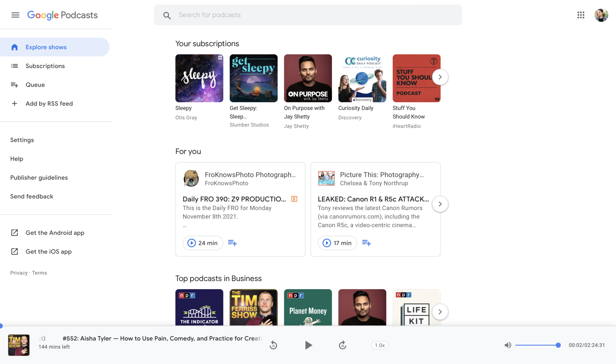Play the Aisha Tyler episode
Viewport: 616px width, 364px height.
coord(308,345)
